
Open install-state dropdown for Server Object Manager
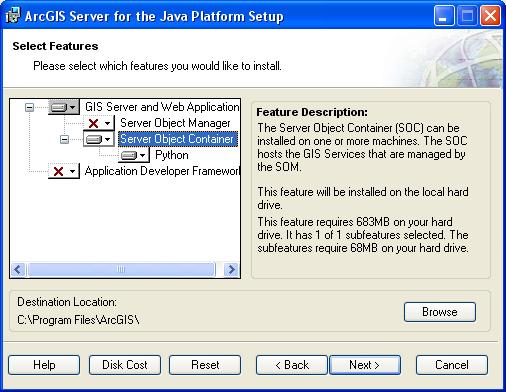[x=99, y=123]
